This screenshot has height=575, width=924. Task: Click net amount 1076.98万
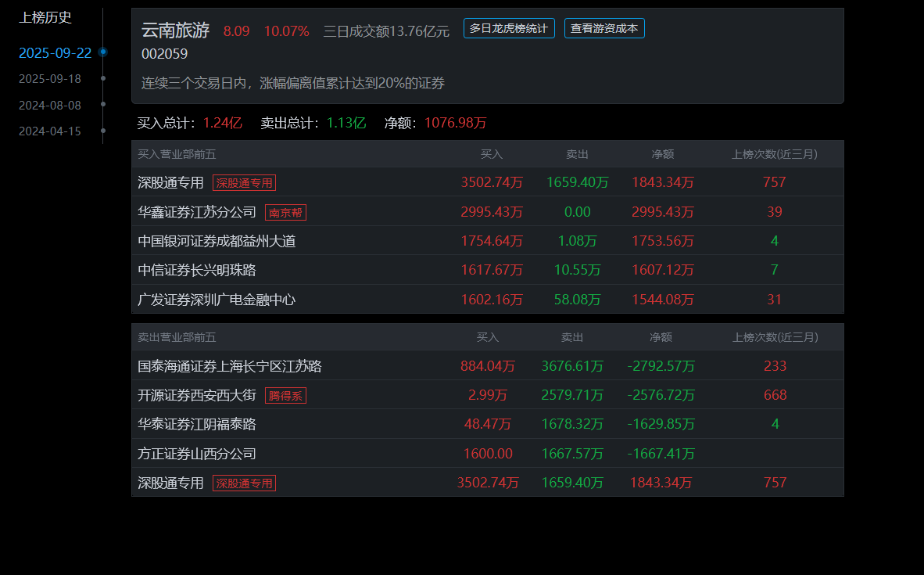pyautogui.click(x=455, y=123)
